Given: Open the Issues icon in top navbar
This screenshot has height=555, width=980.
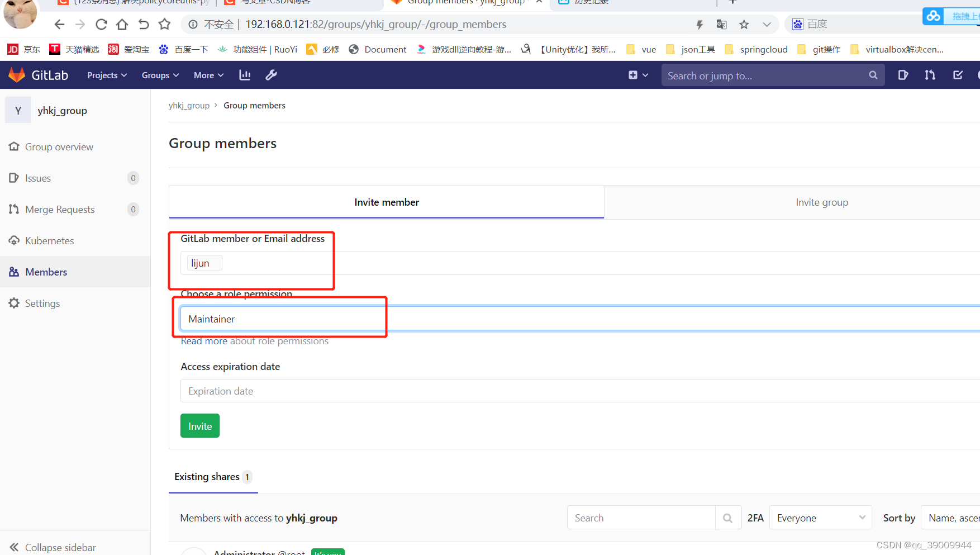Looking at the screenshot, I should [903, 75].
